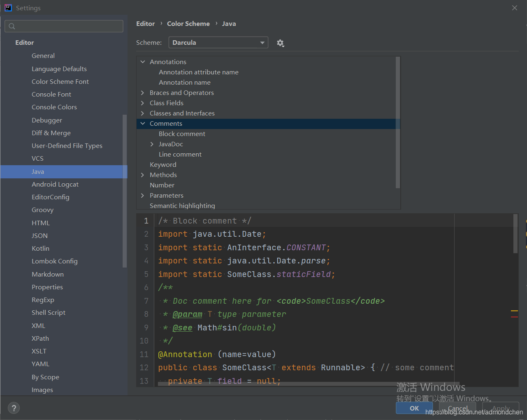The height and width of the screenshot is (420, 527).
Task: Open JSON color settings page
Action: click(39, 235)
